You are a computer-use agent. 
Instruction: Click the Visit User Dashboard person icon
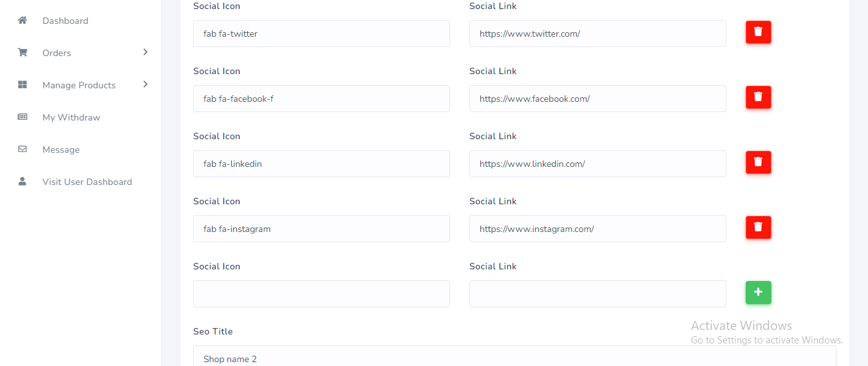tap(23, 182)
